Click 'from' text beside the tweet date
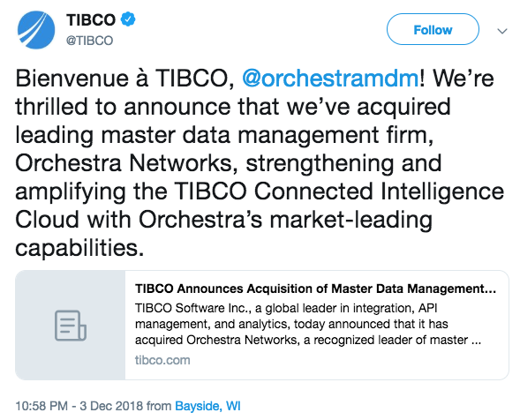520x420 pixels. point(159,406)
